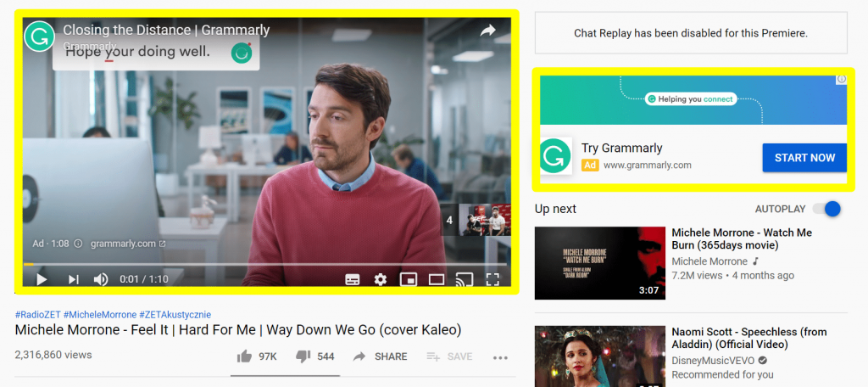The image size is (868, 387).
Task: Click the #RadioZET hashtag
Action: tap(37, 314)
